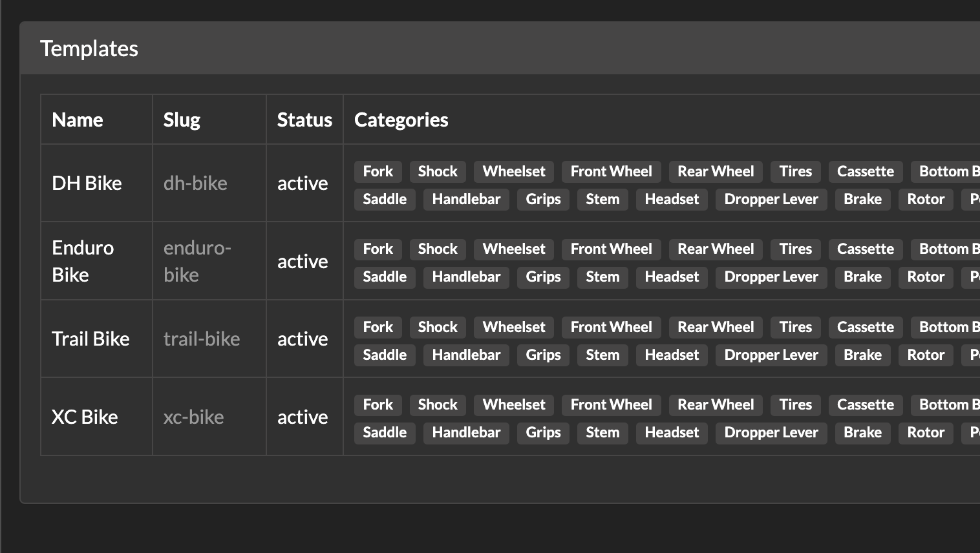Select the Enduro Bike template name
Image resolution: width=980 pixels, height=553 pixels.
83,261
